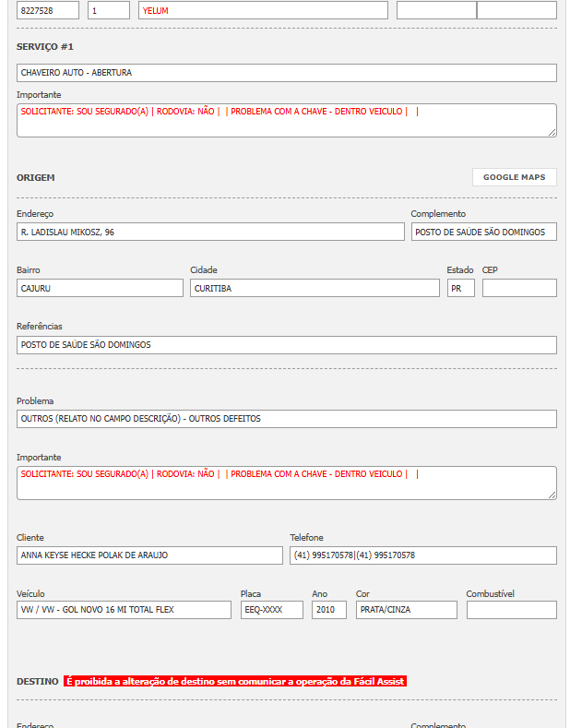Select the Telefone field
This screenshot has width=570, height=728.
pos(423,555)
